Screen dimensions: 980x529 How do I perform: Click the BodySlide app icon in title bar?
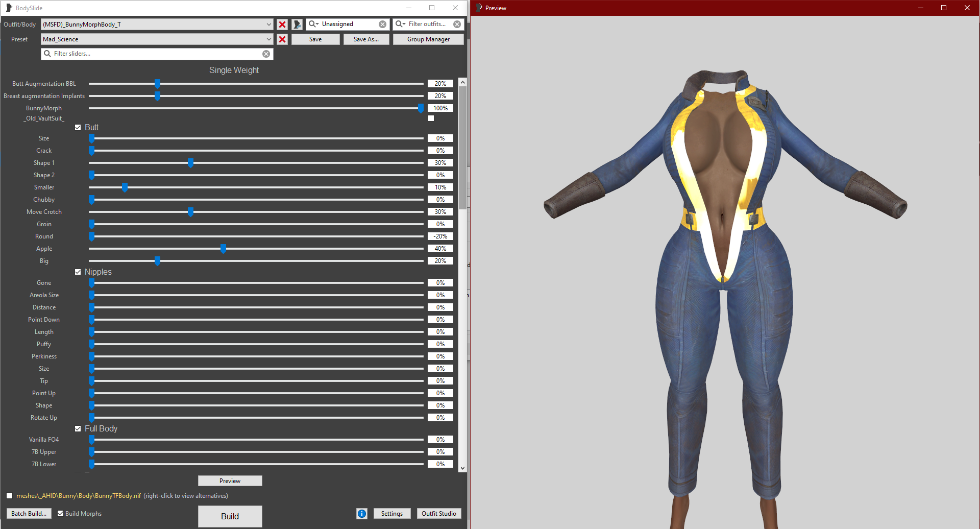point(9,8)
